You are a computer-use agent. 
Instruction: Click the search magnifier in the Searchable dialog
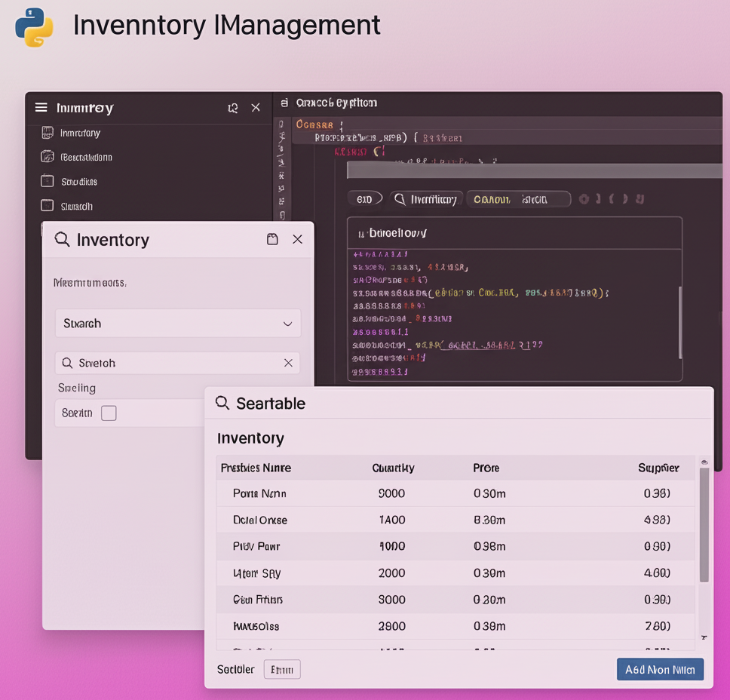tap(222, 404)
